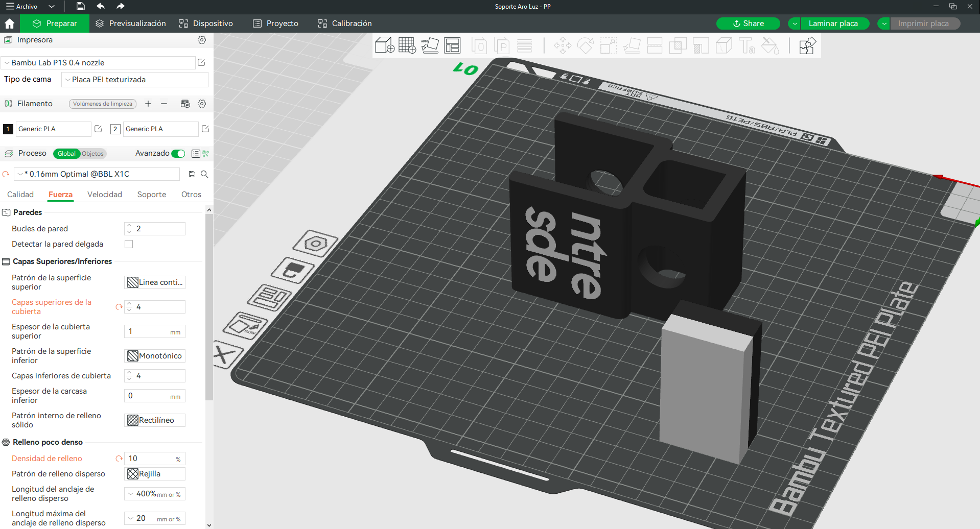
Task: Open the Rectilíneo solid infill pattern dropdown
Action: (x=155, y=420)
